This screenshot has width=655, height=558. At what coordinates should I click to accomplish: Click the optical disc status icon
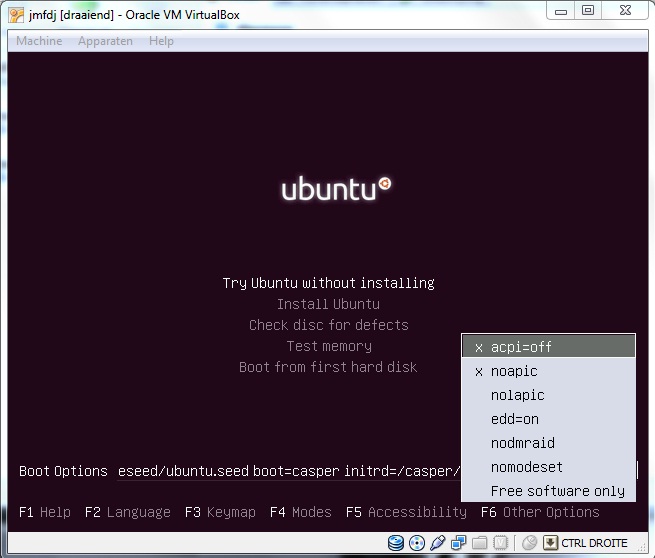pos(417,543)
